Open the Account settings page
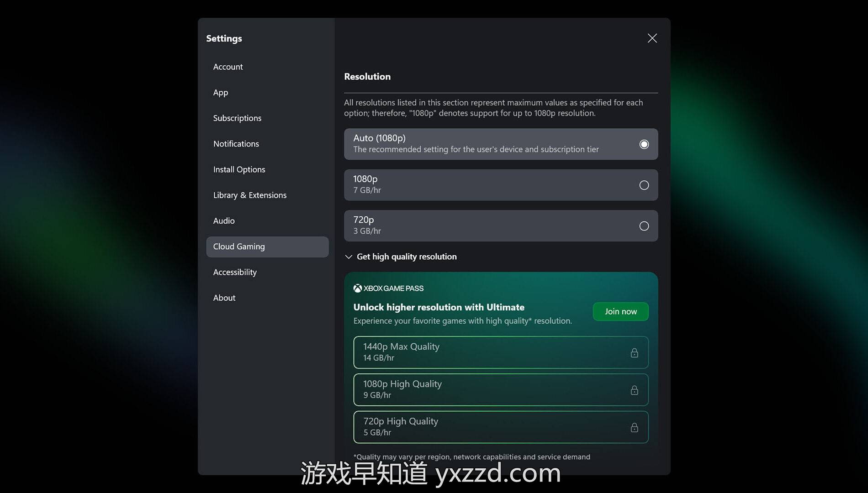 point(228,67)
